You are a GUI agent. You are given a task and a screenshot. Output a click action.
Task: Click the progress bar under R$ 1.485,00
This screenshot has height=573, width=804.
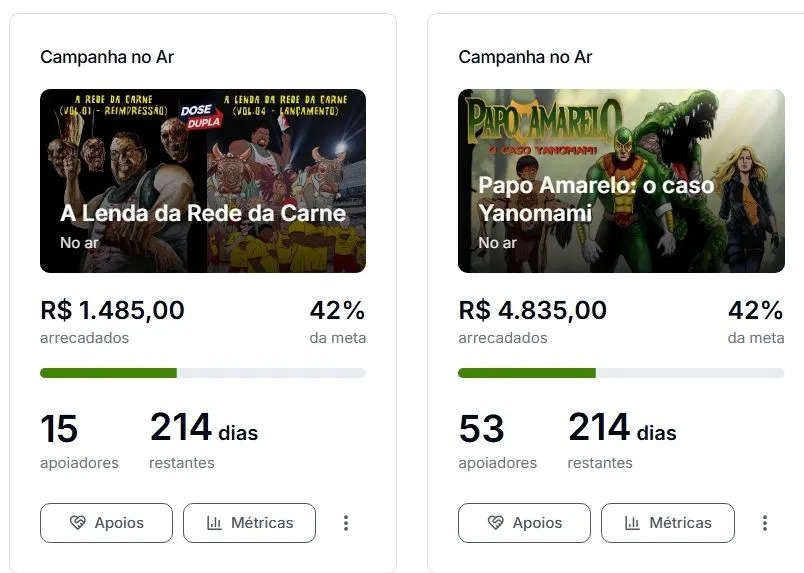click(x=203, y=373)
